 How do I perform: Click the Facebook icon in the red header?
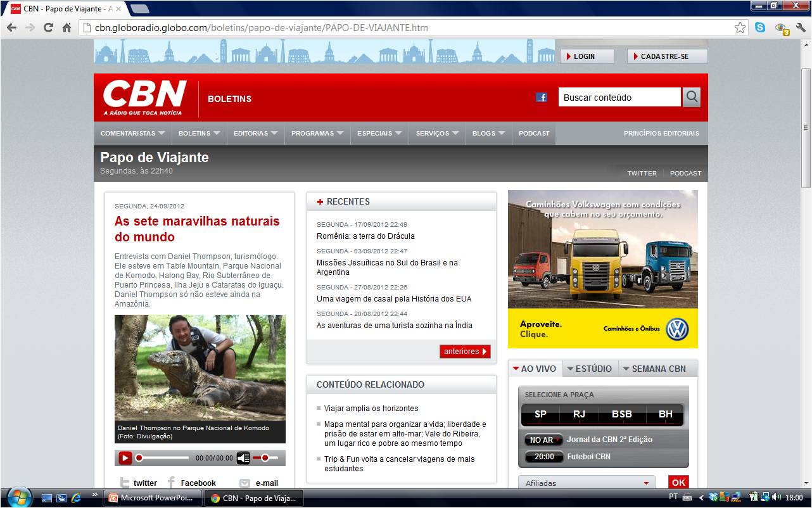(542, 97)
